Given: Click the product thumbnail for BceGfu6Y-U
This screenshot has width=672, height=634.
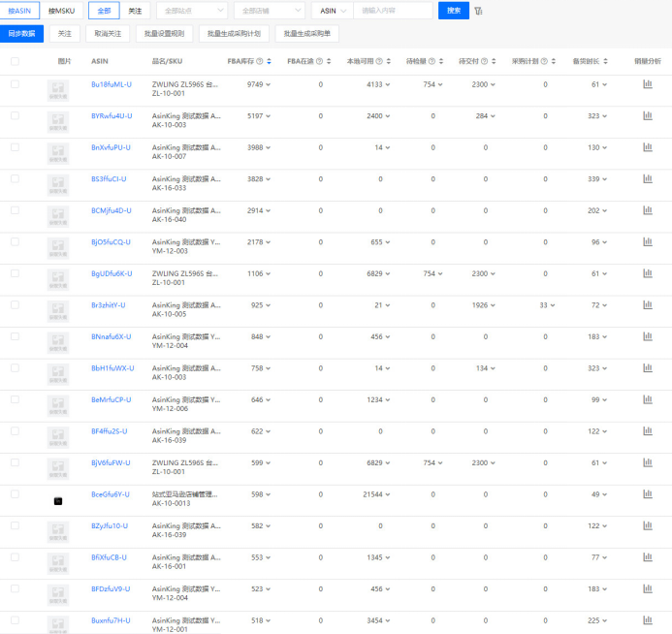Looking at the screenshot, I should 58,500.
